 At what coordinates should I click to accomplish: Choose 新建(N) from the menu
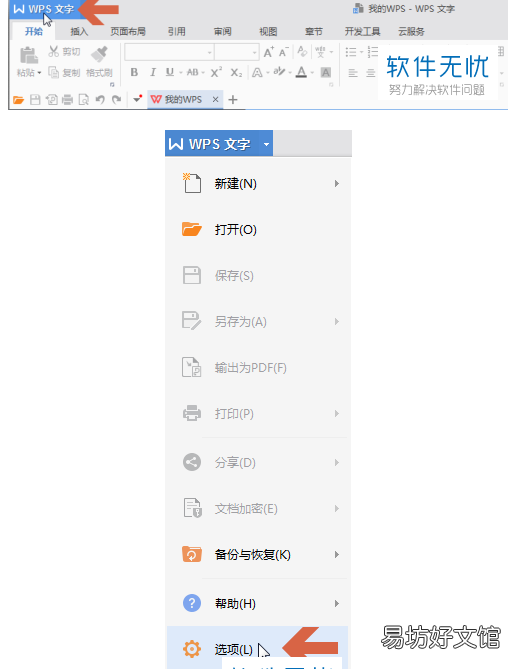(258, 183)
